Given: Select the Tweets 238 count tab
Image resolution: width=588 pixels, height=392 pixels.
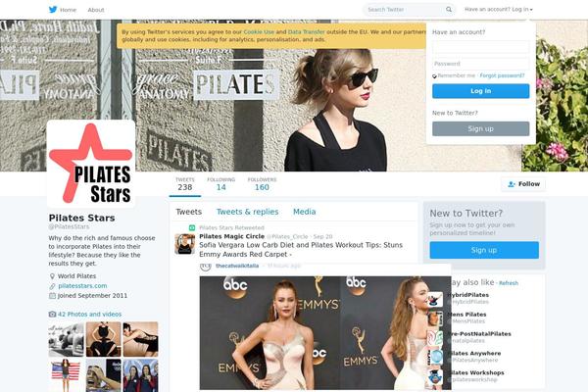Looking at the screenshot, I should coord(185,184).
